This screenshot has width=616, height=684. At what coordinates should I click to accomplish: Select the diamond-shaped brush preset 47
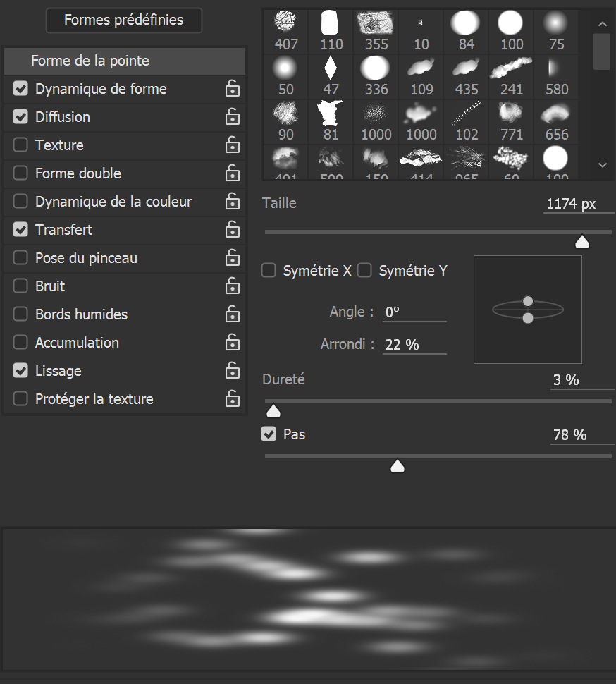point(331,68)
